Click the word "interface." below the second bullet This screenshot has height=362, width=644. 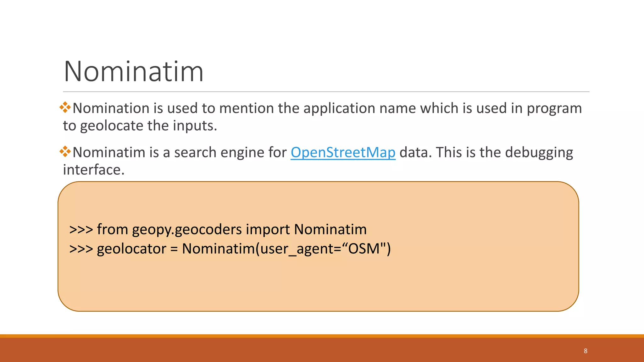[x=94, y=170]
